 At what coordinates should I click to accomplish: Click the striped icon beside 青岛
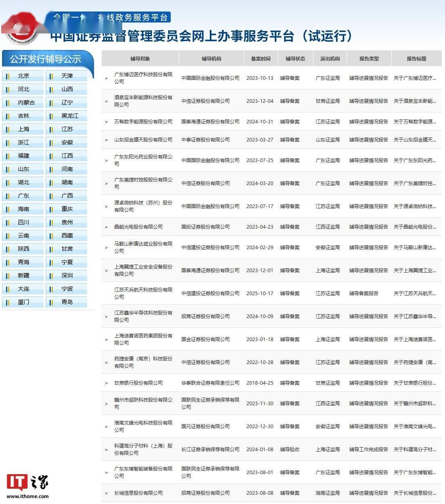pyautogui.click(x=51, y=302)
